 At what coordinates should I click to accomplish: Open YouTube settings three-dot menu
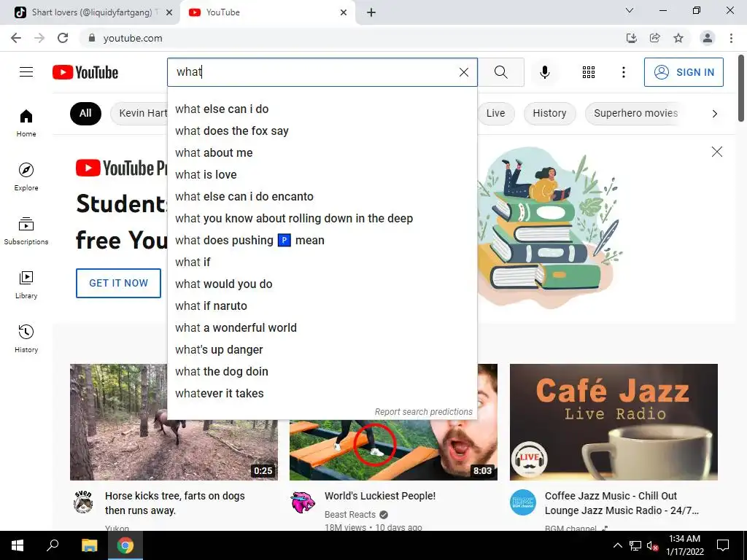(623, 72)
